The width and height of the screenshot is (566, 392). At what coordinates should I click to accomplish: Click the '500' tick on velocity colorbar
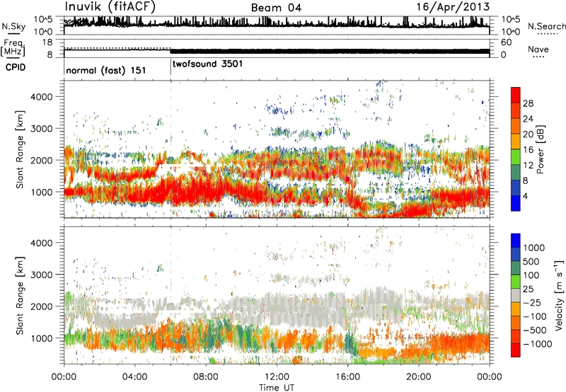point(533,261)
